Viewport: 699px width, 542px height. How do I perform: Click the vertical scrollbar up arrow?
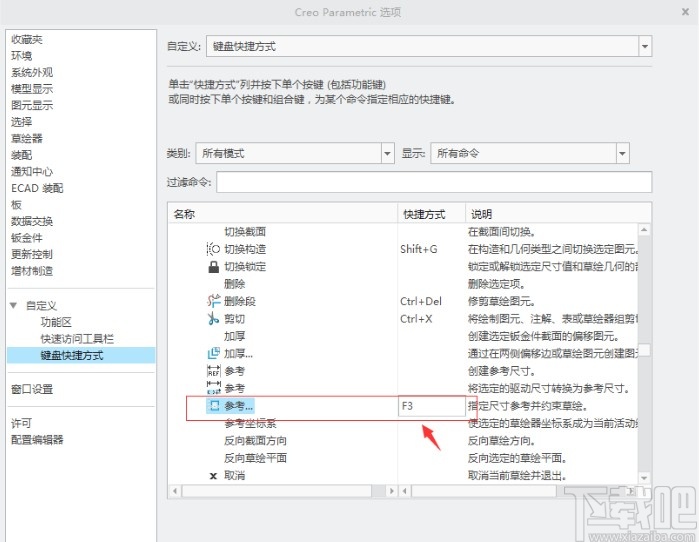(x=644, y=230)
